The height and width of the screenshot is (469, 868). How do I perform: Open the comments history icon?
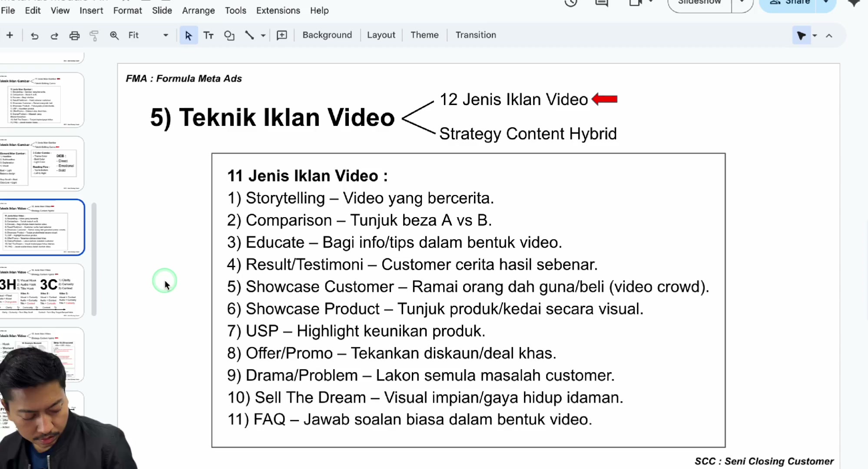click(602, 3)
